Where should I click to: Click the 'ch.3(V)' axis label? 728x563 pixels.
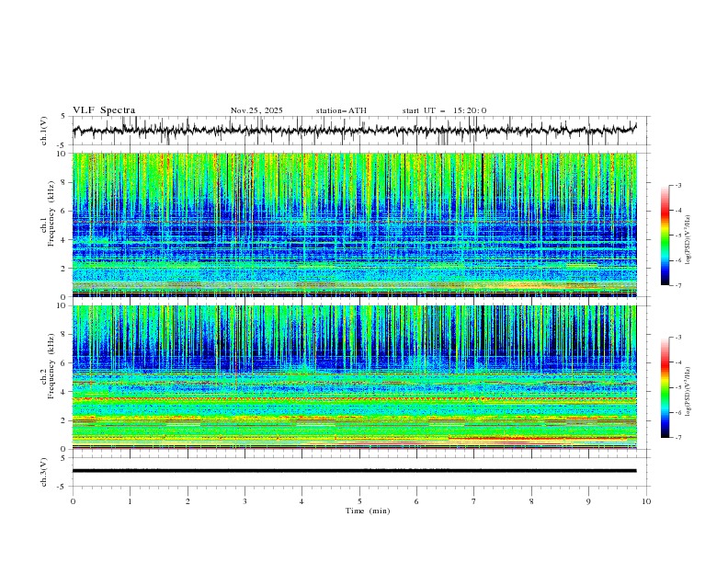click(44, 472)
